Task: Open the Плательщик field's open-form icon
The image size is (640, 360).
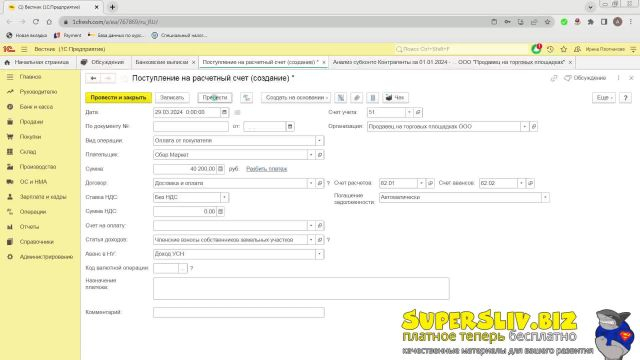Action: [x=320, y=155]
